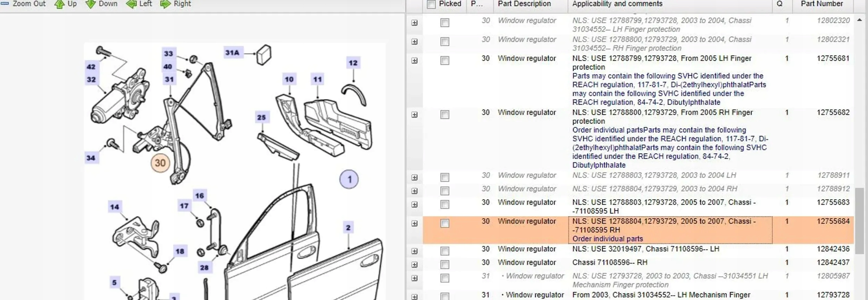Toggle the Picked select-all header checkbox
The image size is (868, 300).
pyautogui.click(x=431, y=4)
